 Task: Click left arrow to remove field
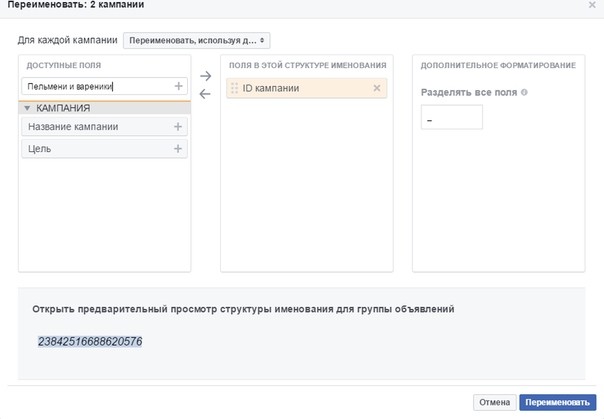pyautogui.click(x=205, y=94)
